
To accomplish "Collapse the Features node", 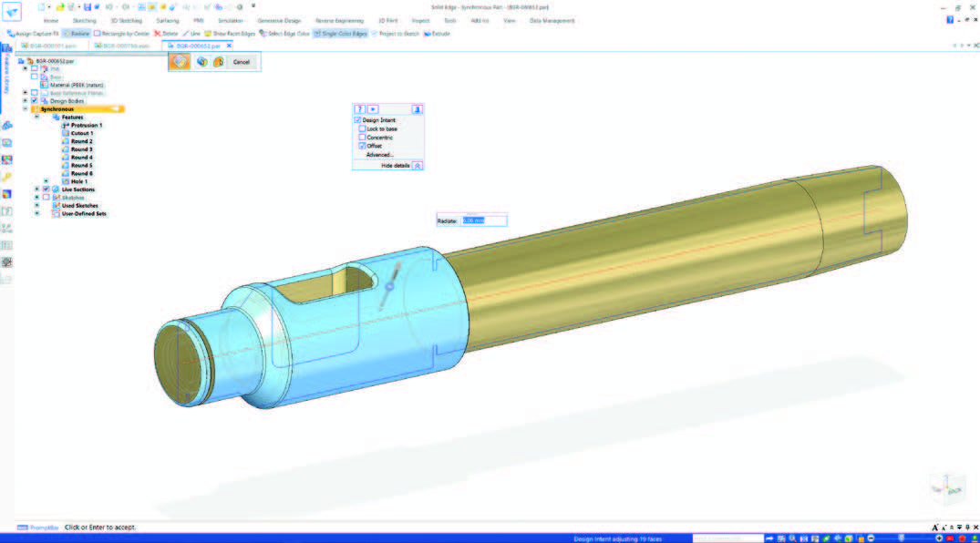I will [x=36, y=117].
